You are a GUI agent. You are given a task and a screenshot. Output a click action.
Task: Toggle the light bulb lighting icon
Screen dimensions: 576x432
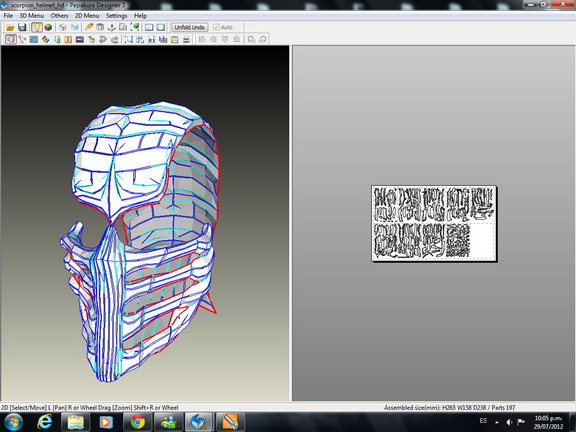[36, 27]
